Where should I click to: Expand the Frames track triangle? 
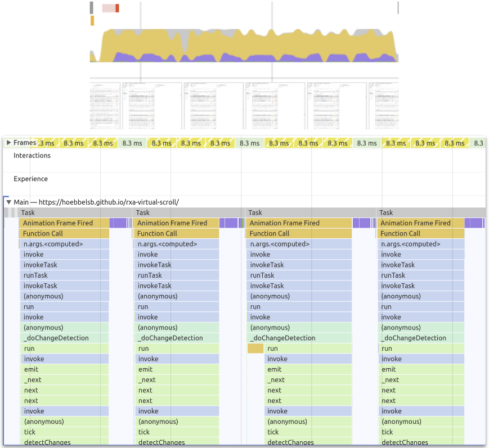coord(8,143)
